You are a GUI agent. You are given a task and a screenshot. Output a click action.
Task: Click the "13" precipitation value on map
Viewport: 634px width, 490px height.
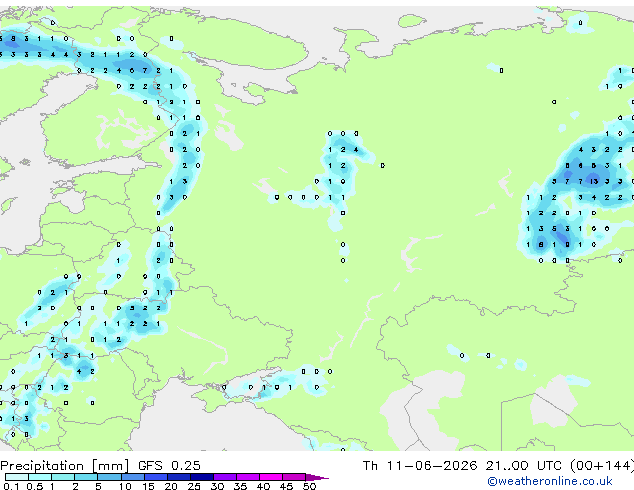tap(594, 181)
